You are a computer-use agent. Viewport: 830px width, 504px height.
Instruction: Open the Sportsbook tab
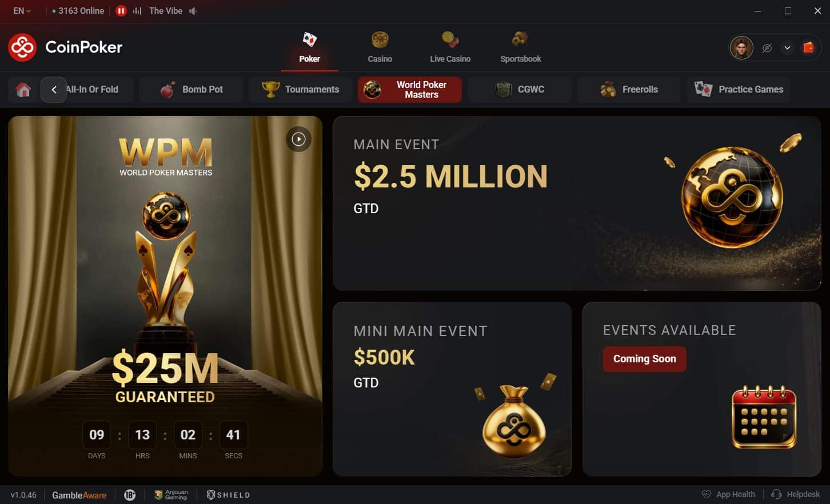click(521, 47)
